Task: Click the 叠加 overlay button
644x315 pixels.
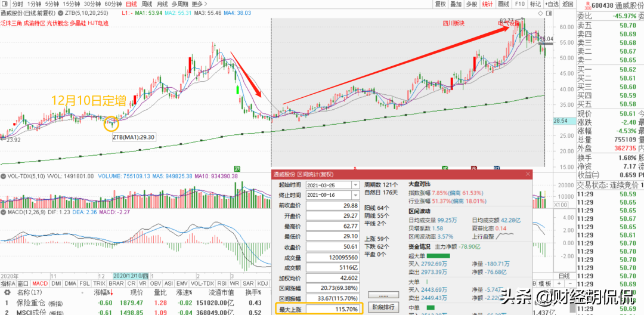Action: [x=456, y=5]
